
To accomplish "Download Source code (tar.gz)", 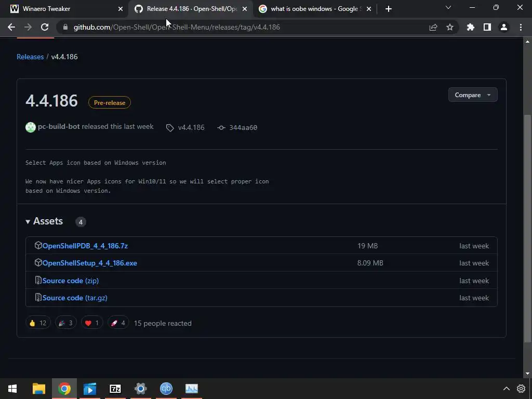I will [x=75, y=298].
